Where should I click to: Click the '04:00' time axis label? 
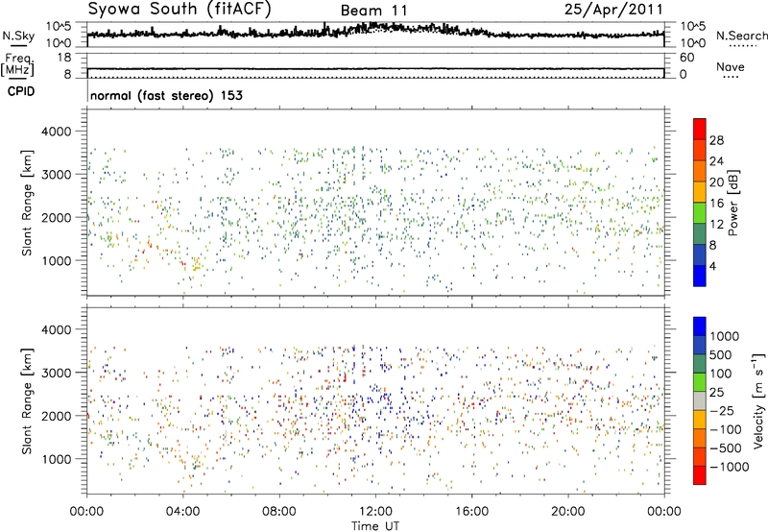182,512
